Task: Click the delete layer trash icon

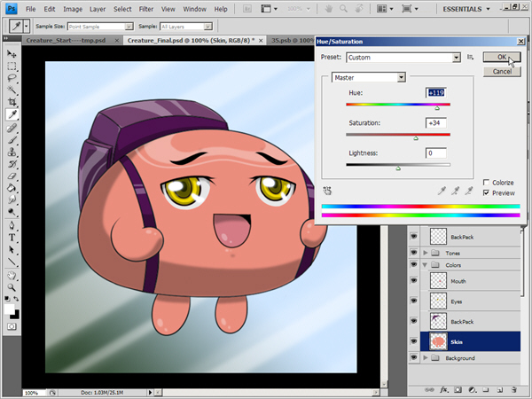Action: 514,389
